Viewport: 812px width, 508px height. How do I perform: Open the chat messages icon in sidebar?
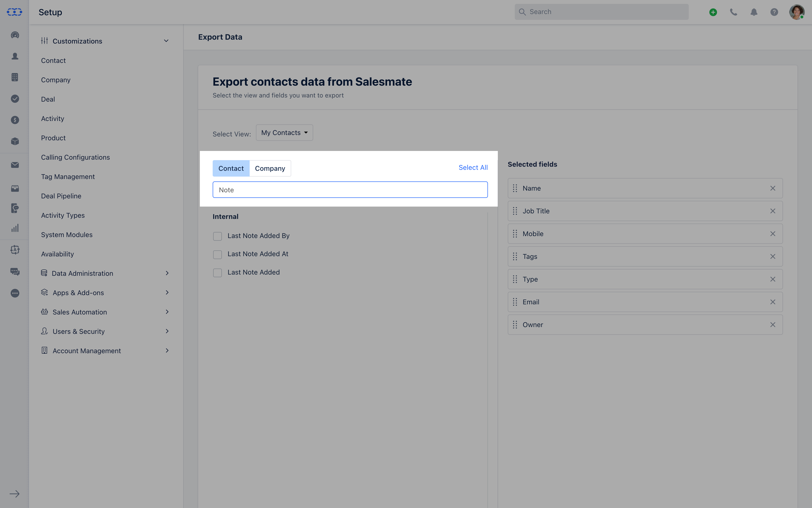[x=15, y=271]
